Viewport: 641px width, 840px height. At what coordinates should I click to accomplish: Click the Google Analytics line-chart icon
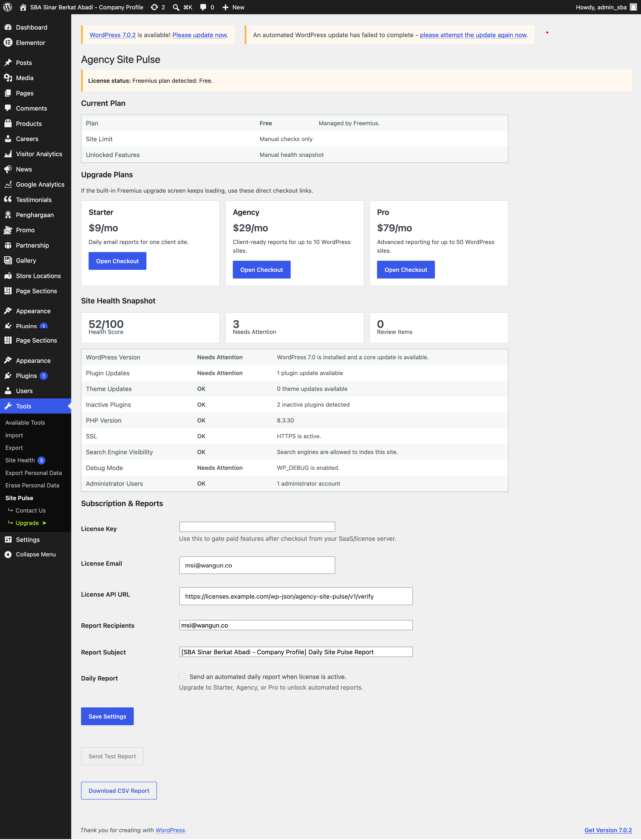[x=8, y=185]
